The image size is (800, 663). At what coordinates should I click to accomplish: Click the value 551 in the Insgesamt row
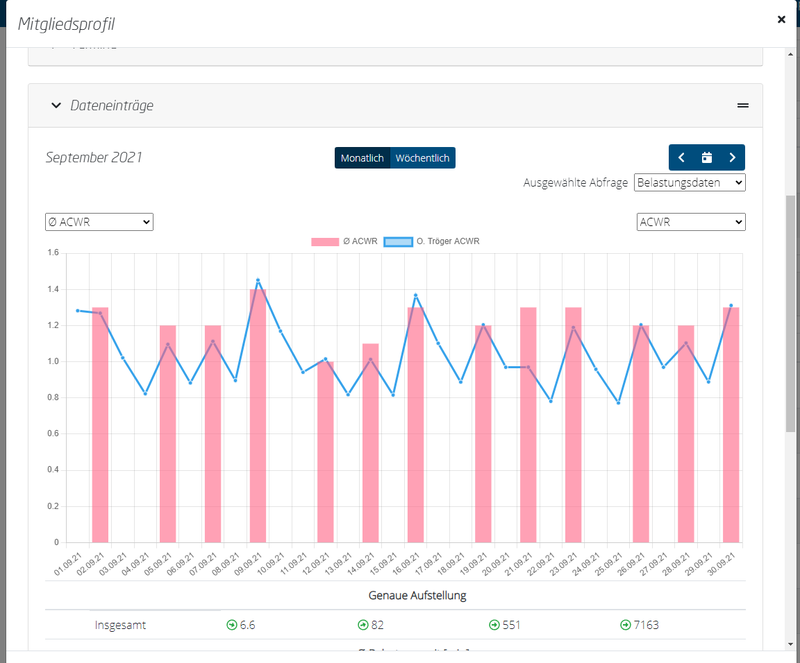pos(511,625)
